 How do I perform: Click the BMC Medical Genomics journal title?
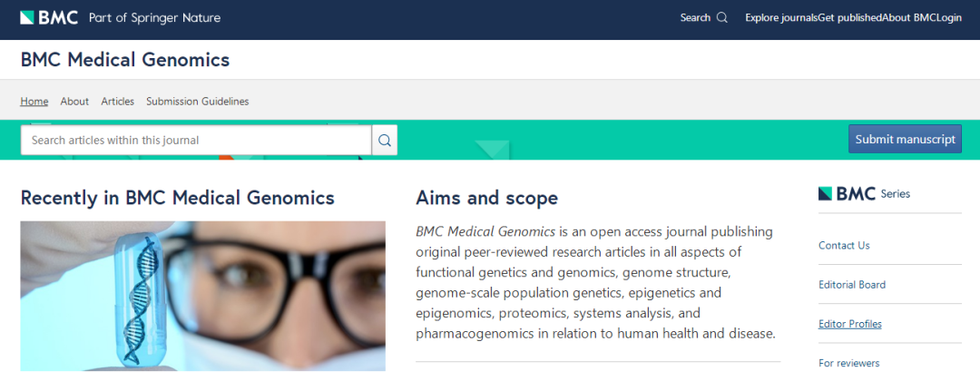[x=125, y=59]
